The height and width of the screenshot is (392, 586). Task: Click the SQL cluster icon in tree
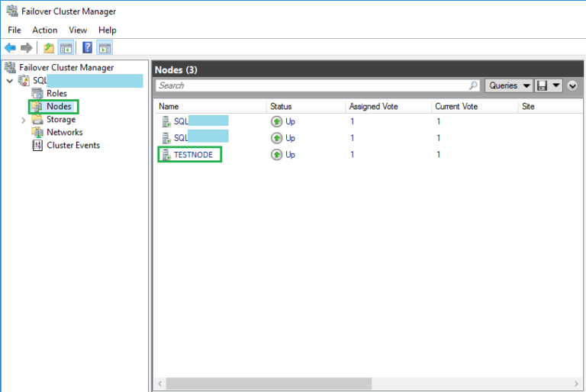coord(24,80)
